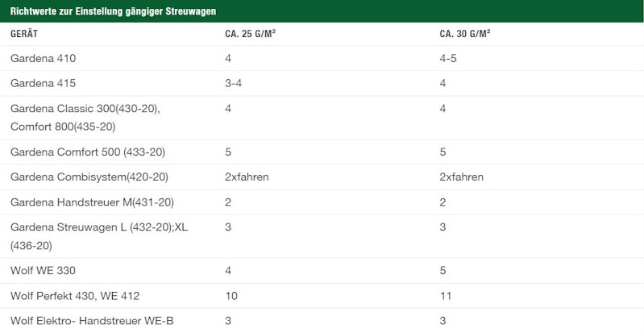The image size is (644, 333).
Task: Select the '3-4' value for Gardena 415
Action: [233, 83]
